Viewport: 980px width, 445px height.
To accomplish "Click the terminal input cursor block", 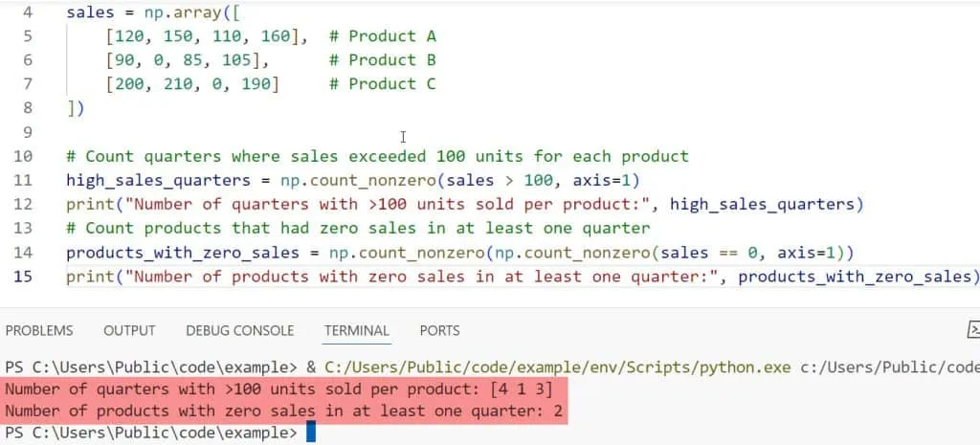I will click(310, 434).
